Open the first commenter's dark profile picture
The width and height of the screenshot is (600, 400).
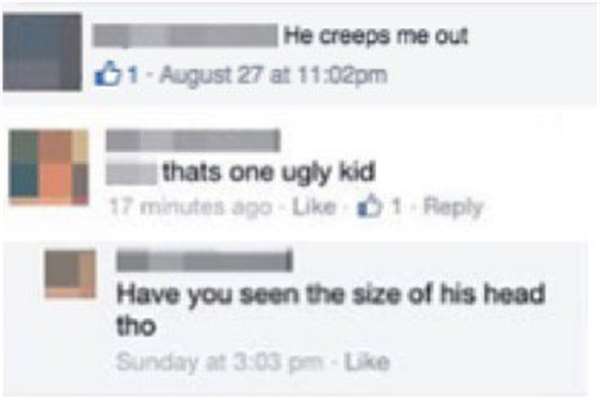coord(42,52)
